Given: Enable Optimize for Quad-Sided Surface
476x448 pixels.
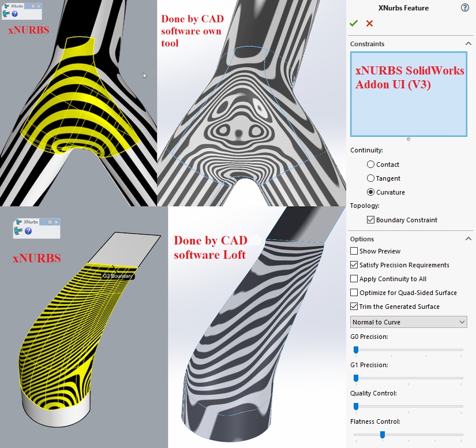Looking at the screenshot, I should (354, 293).
